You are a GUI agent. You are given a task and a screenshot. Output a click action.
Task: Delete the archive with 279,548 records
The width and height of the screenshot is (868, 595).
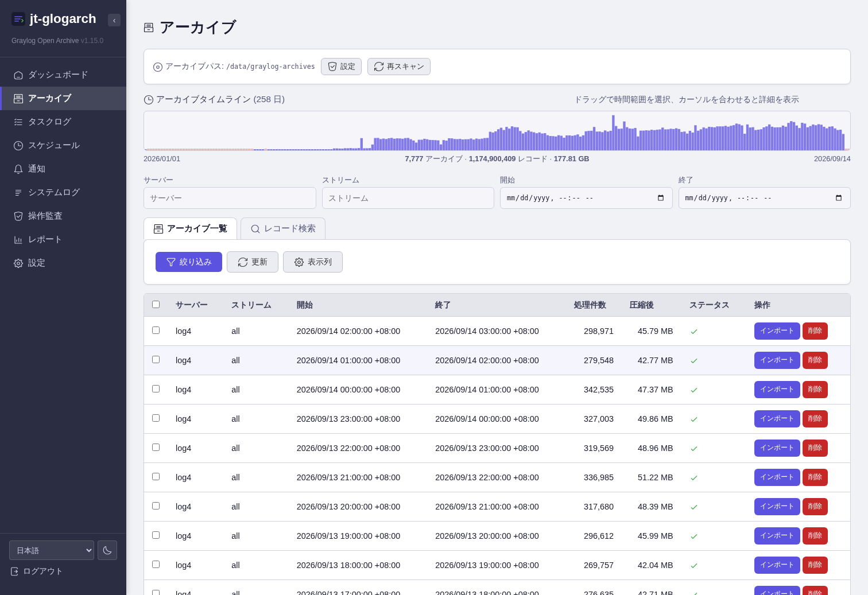[x=815, y=360]
